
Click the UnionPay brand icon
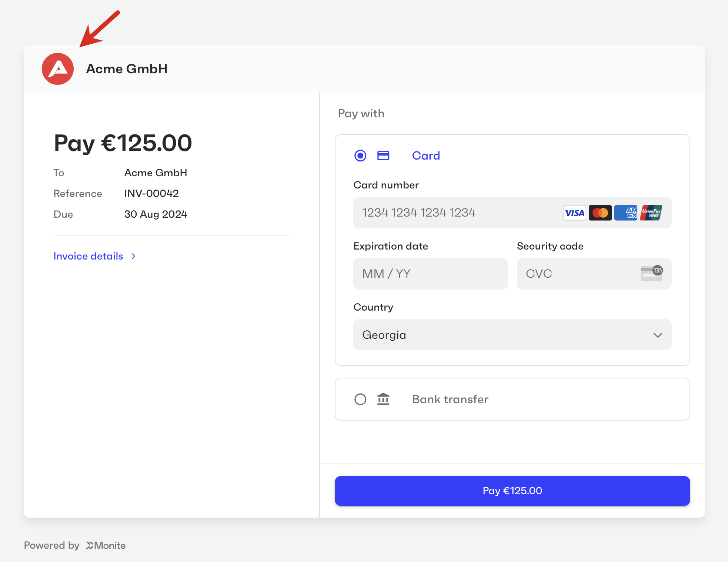651,213
